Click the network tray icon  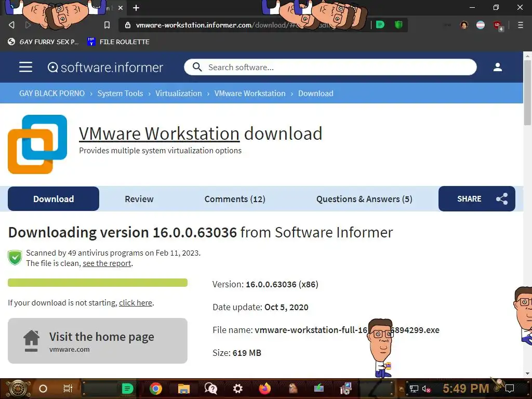(414, 389)
